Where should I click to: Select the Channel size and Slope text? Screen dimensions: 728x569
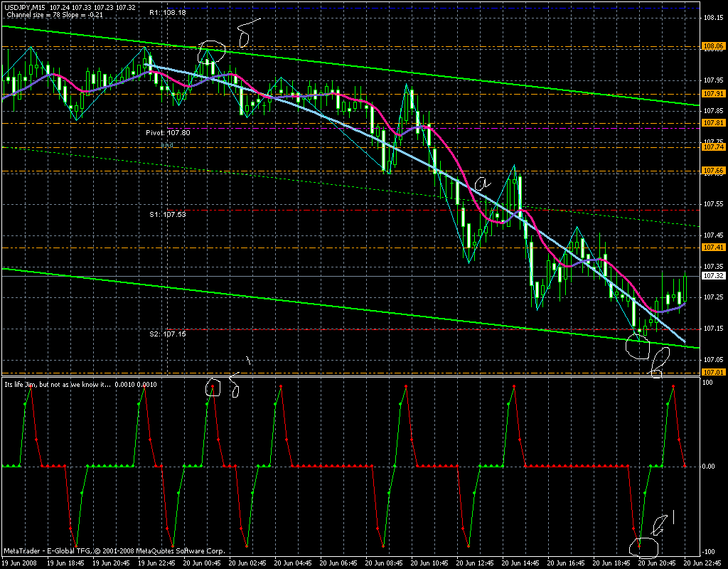point(53,14)
